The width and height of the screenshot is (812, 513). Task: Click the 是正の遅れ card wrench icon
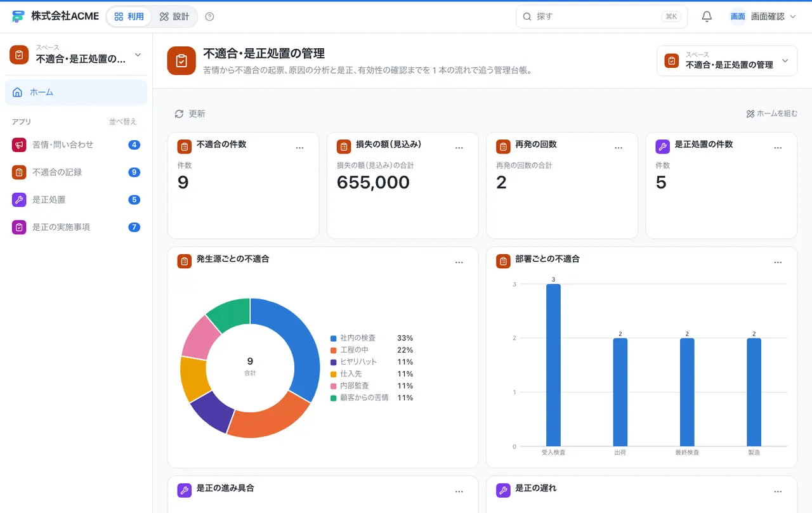pos(503,490)
